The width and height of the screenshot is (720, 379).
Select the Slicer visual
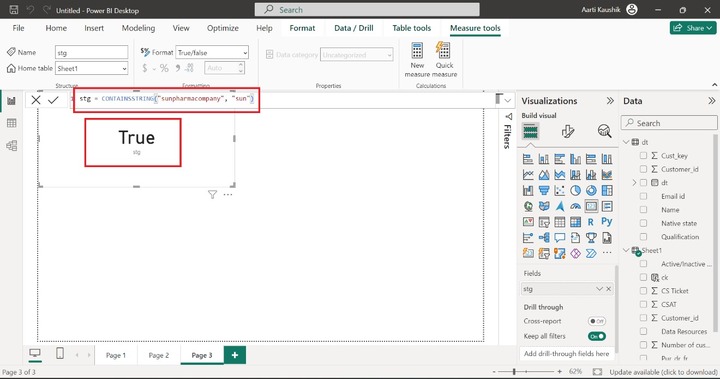pyautogui.click(x=544, y=222)
